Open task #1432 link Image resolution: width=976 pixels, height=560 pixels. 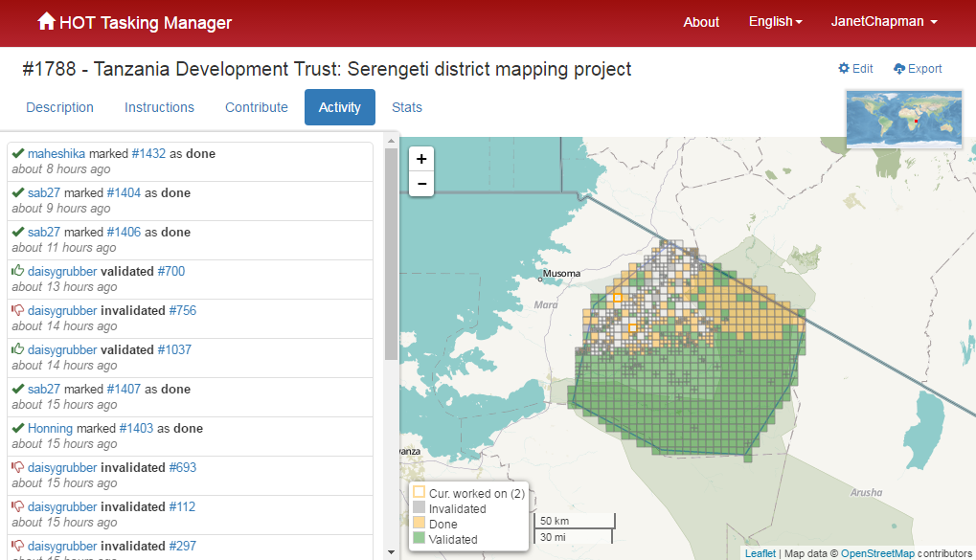point(148,154)
